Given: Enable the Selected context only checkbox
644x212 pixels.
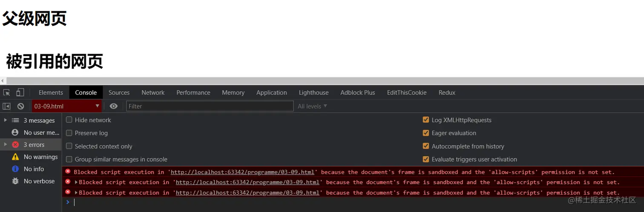Looking at the screenshot, I should tap(69, 146).
